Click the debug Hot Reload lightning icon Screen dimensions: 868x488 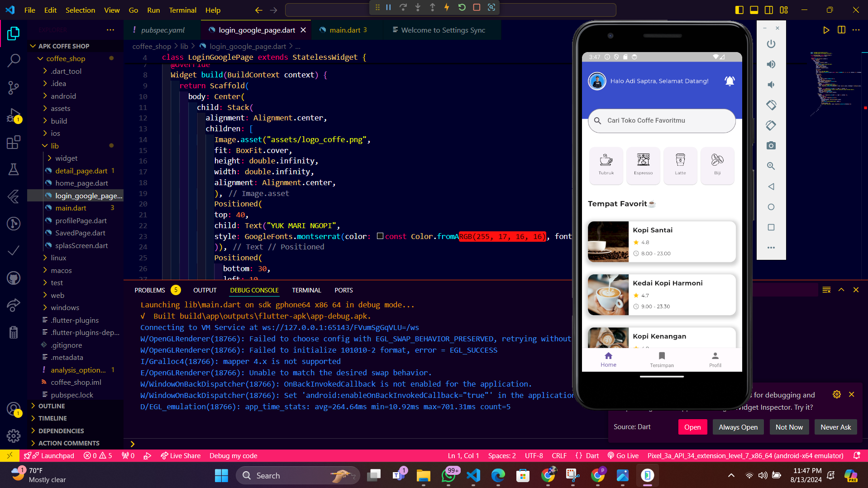(x=447, y=7)
